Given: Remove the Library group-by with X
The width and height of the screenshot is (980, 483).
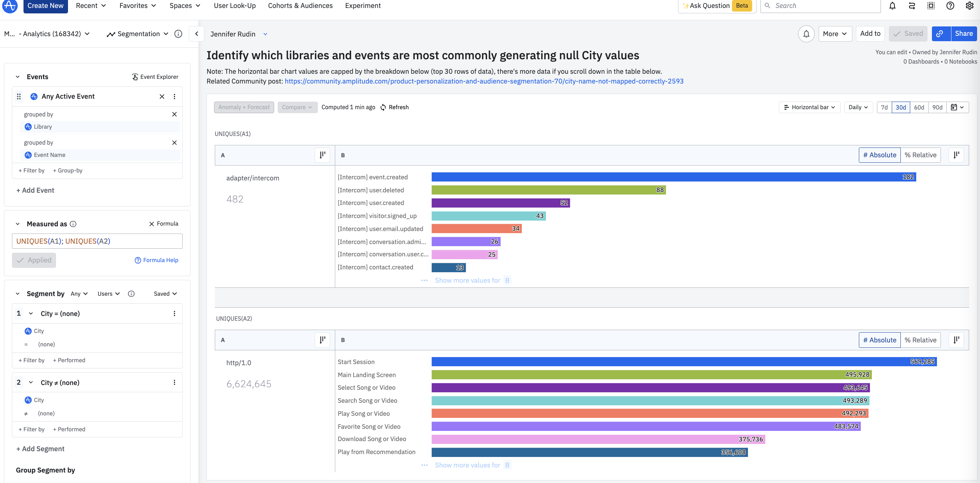Looking at the screenshot, I should (174, 115).
